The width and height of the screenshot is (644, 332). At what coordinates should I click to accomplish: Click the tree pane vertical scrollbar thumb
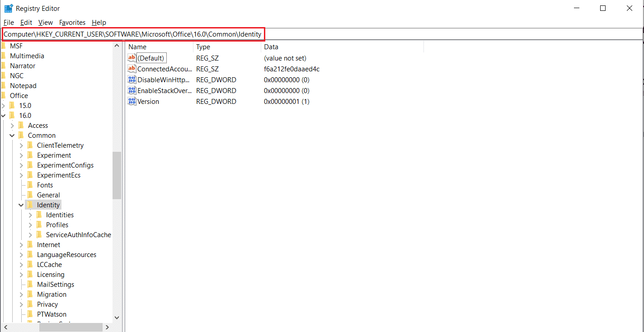[x=117, y=175]
